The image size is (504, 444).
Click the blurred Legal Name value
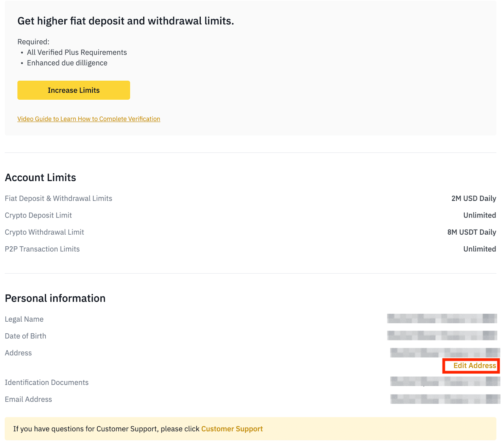tap(442, 318)
